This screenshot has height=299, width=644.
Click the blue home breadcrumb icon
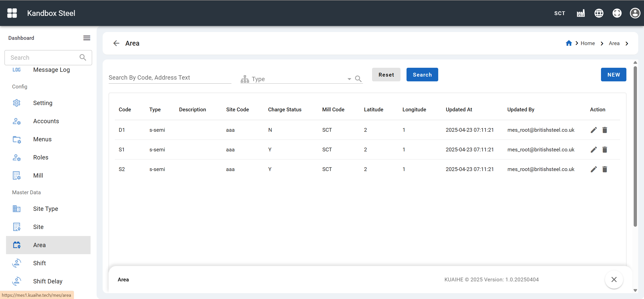pyautogui.click(x=569, y=43)
